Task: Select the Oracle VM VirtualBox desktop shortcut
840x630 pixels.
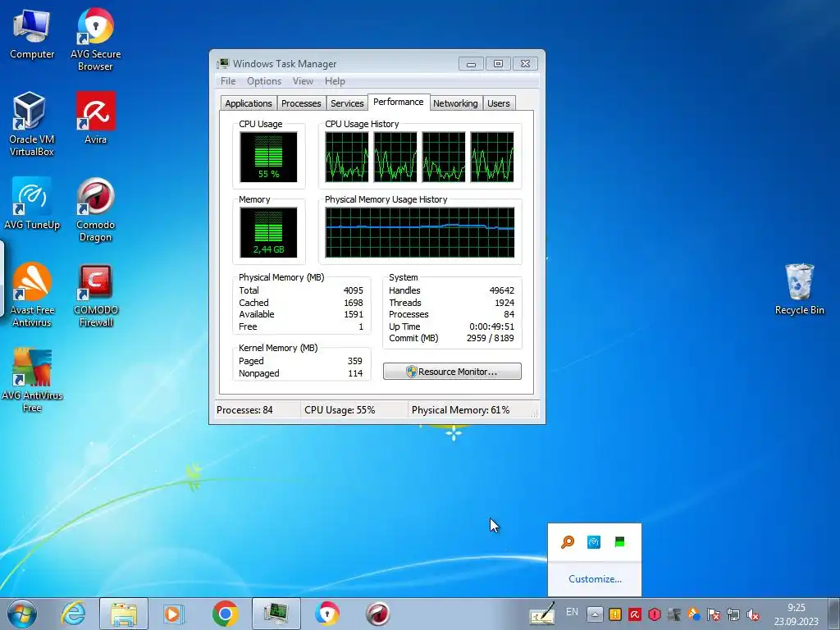Action: [x=32, y=124]
